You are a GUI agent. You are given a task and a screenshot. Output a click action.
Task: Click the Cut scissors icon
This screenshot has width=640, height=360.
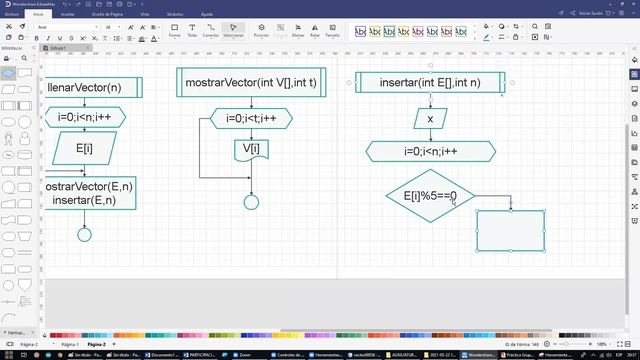tap(9, 27)
